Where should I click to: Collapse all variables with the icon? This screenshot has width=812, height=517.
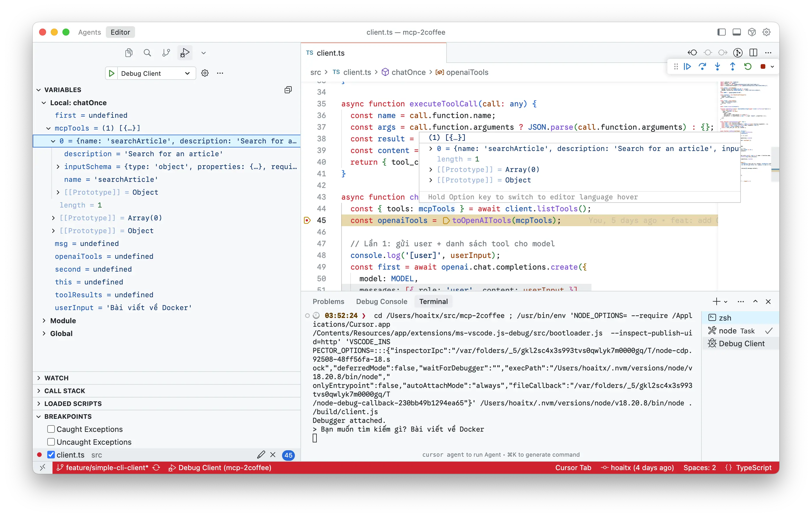tap(288, 90)
